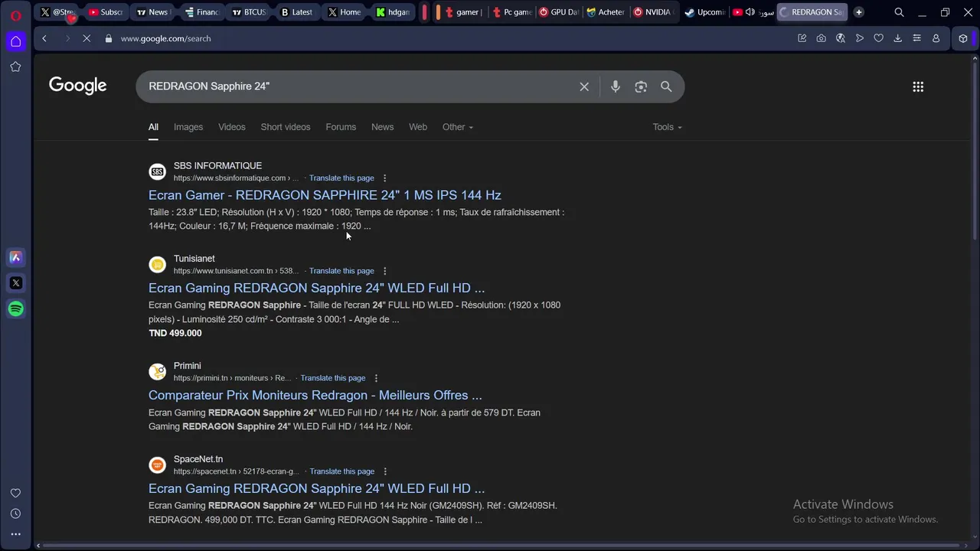Open options menu for SBS Informatique result
980x551 pixels.
click(x=385, y=178)
